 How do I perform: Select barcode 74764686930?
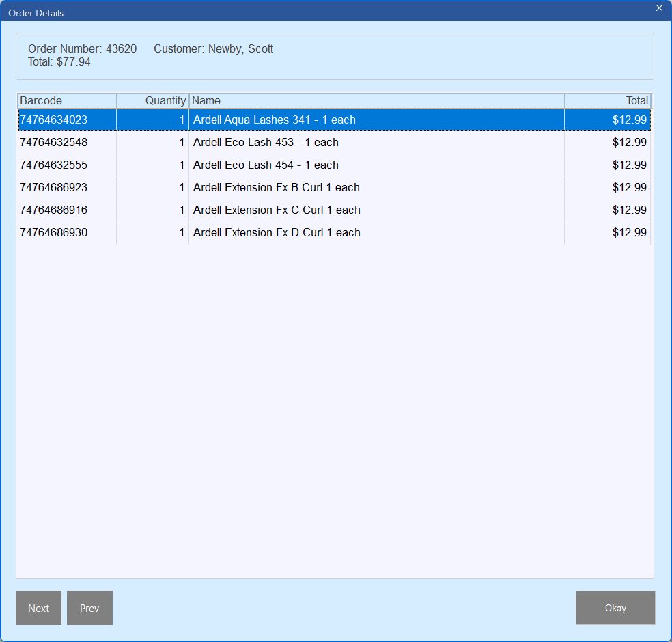point(53,232)
